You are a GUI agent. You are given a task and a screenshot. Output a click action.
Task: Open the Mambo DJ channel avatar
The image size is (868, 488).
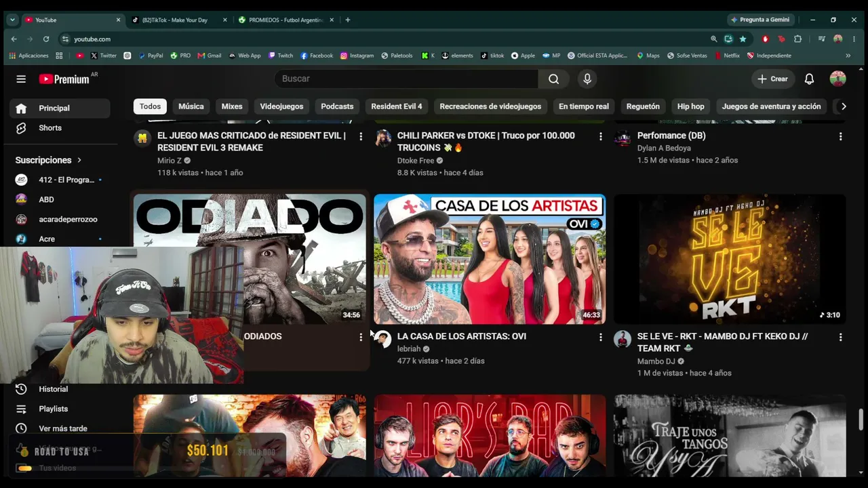coord(623,340)
